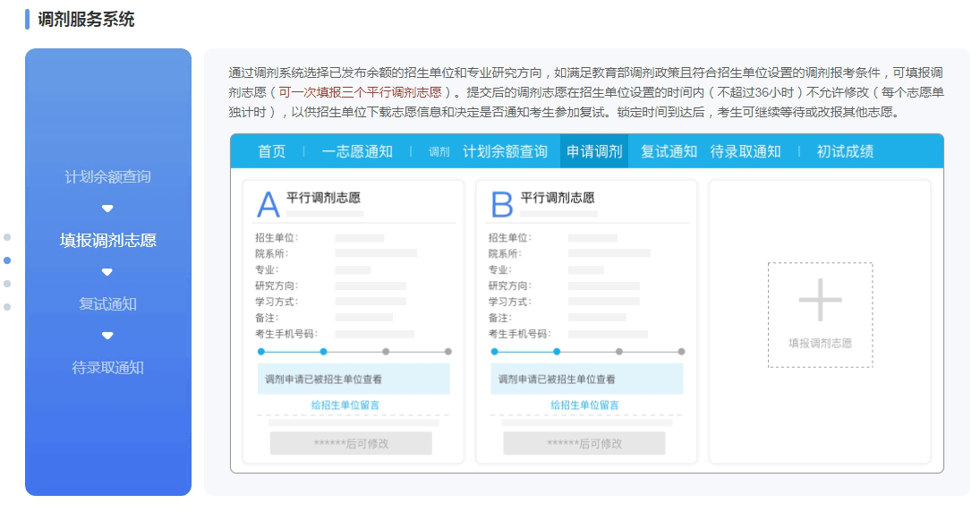Screen dimensions: 980x512
Task: Click 调剂申请已被招生单位查看 status in card A
Action: click(354, 379)
